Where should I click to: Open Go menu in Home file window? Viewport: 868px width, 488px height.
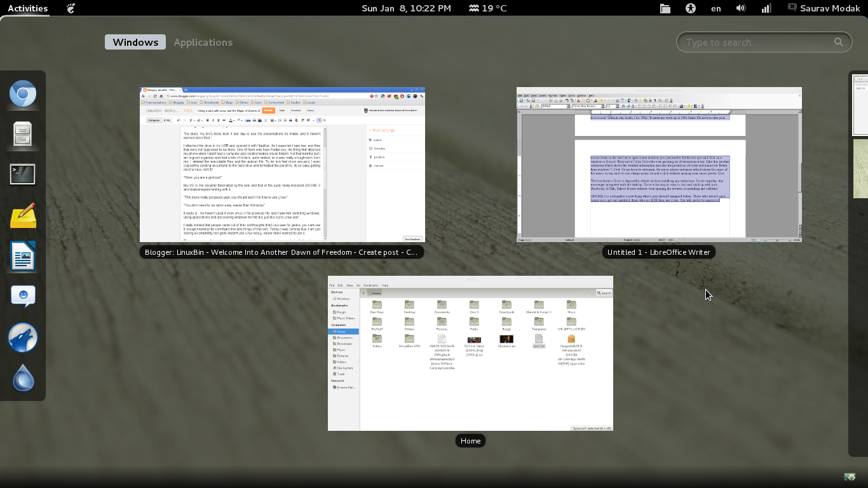click(358, 285)
